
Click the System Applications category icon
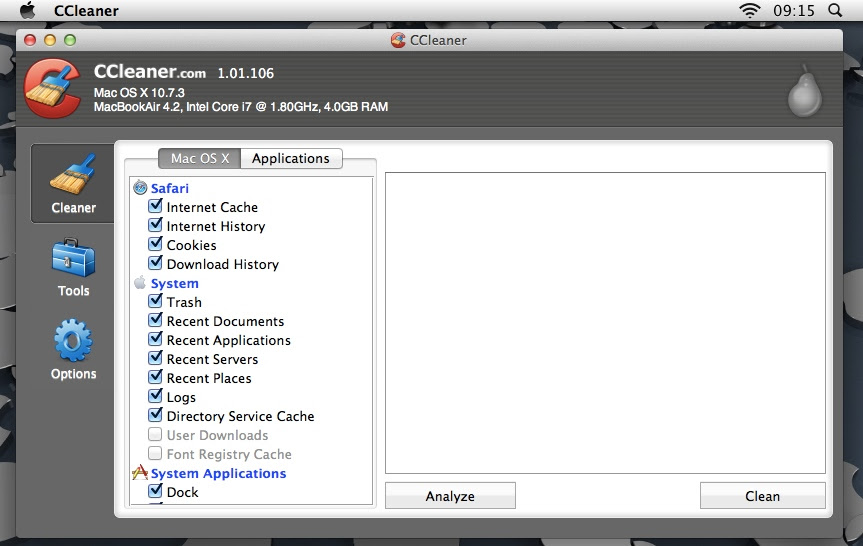coord(140,472)
